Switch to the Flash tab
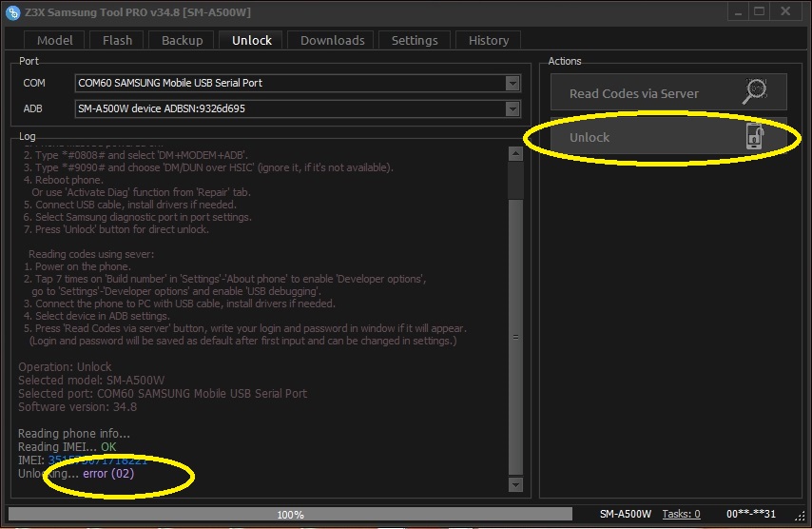 coord(118,40)
